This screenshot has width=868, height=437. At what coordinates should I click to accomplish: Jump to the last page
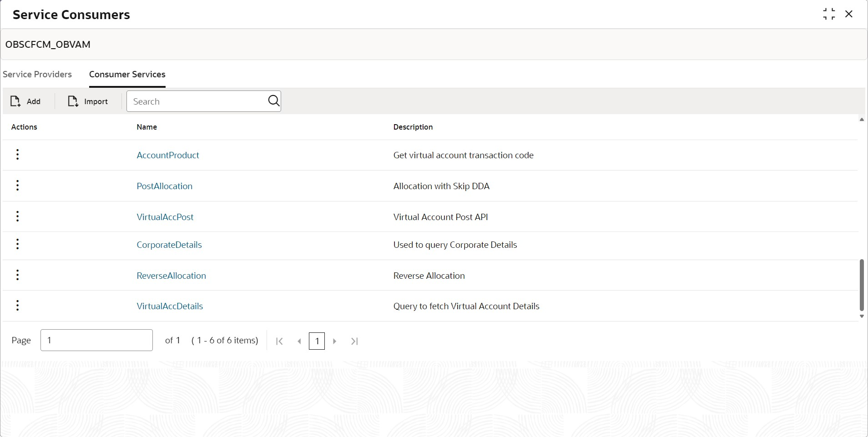354,341
